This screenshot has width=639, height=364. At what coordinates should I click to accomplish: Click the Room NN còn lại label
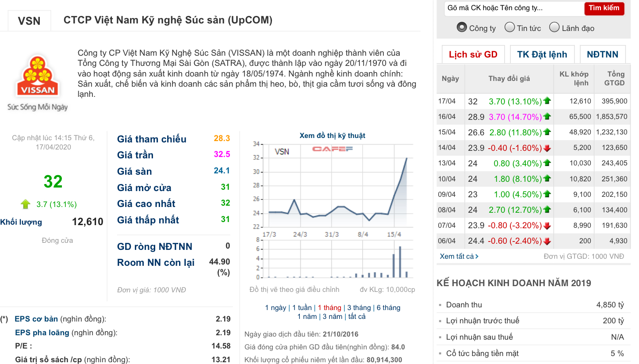(x=156, y=263)
